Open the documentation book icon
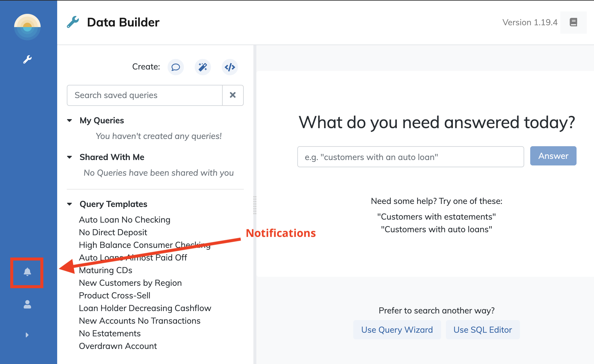The width and height of the screenshot is (594, 364). point(574,22)
